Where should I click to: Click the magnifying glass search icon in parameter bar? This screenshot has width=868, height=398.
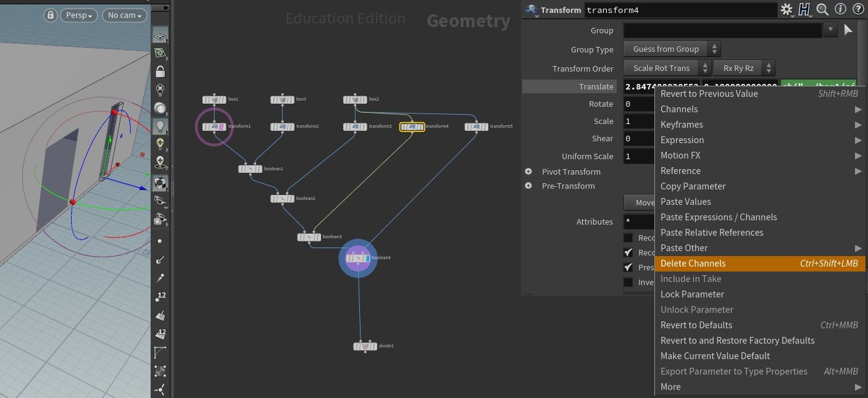point(822,9)
